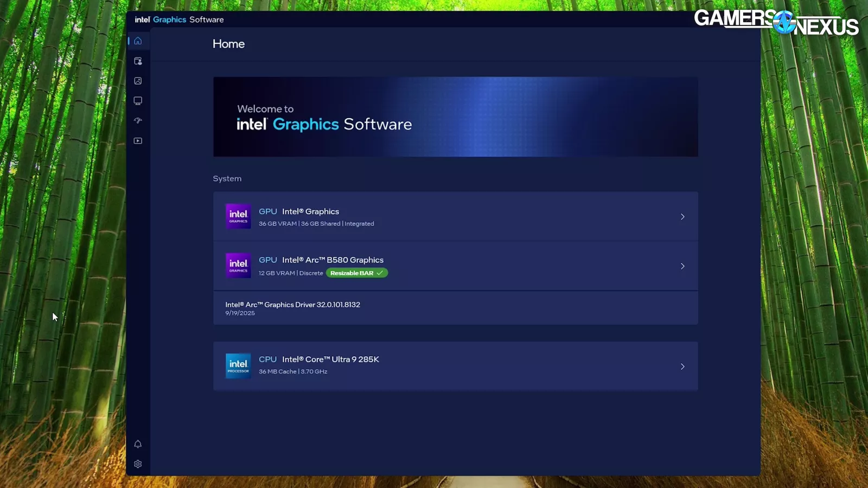Click the green Resizable BAR badge
868x488 pixels.
356,273
